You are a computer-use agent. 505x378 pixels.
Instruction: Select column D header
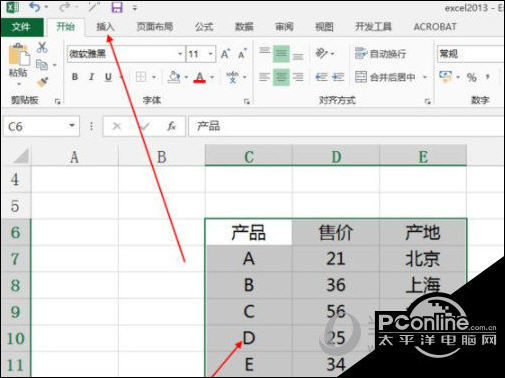click(336, 155)
